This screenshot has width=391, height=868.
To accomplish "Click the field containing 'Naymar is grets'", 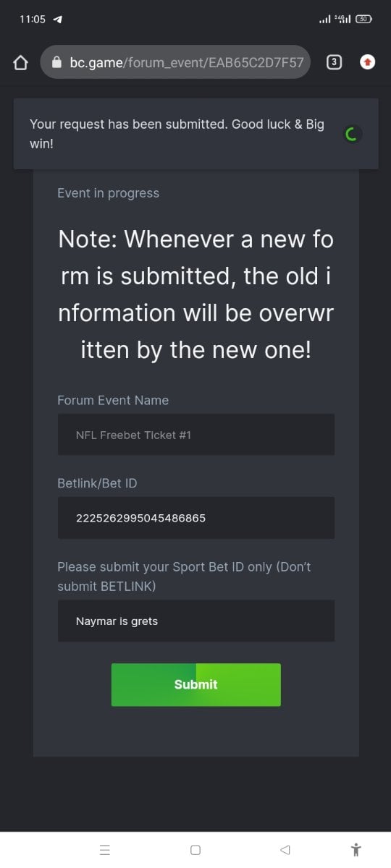I will click(x=195, y=621).
